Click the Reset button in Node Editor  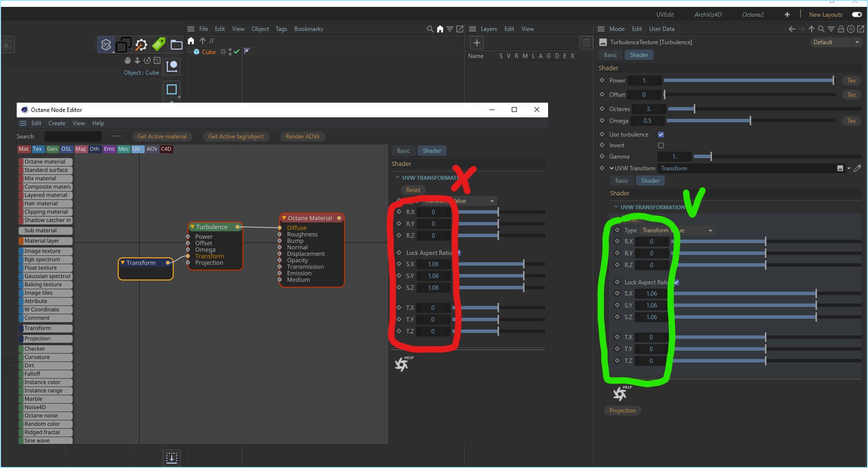click(x=413, y=190)
